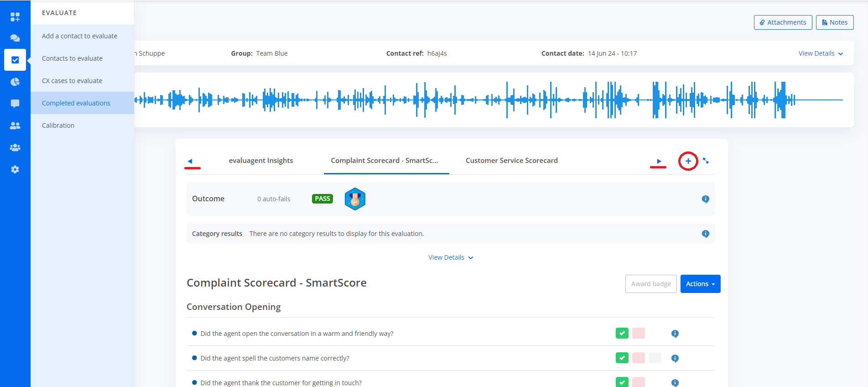Click the Attachments button
Screen dimensions: 868x387
point(783,22)
